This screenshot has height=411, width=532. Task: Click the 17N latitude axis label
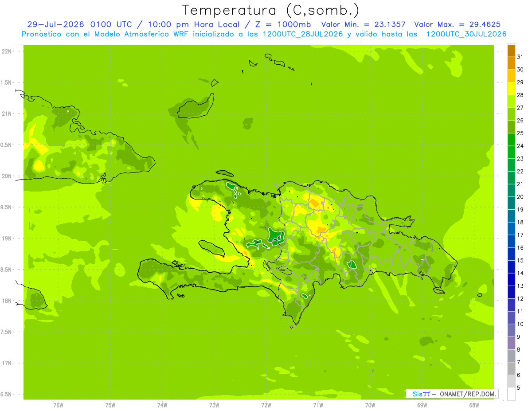point(6,363)
